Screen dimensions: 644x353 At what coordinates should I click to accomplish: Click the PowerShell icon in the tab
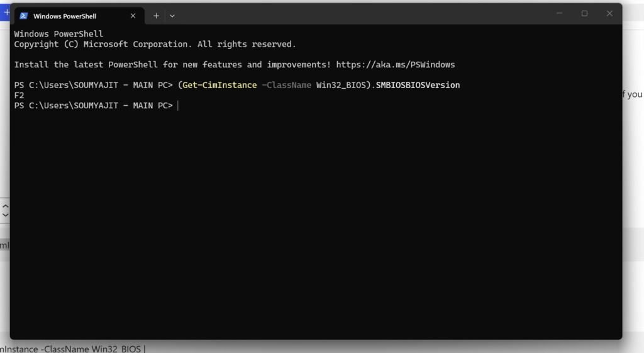pyautogui.click(x=24, y=16)
